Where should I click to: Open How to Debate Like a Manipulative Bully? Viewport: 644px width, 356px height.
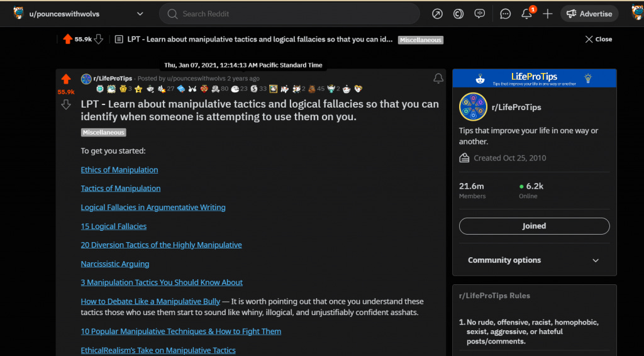[x=150, y=301]
